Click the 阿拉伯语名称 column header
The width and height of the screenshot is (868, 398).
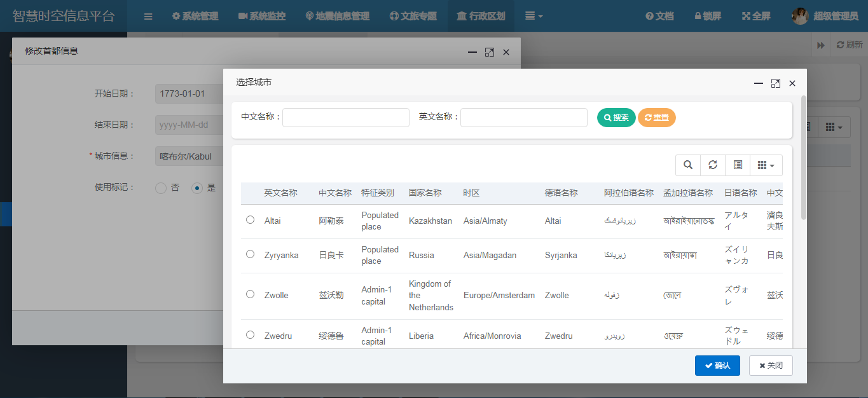click(x=629, y=193)
